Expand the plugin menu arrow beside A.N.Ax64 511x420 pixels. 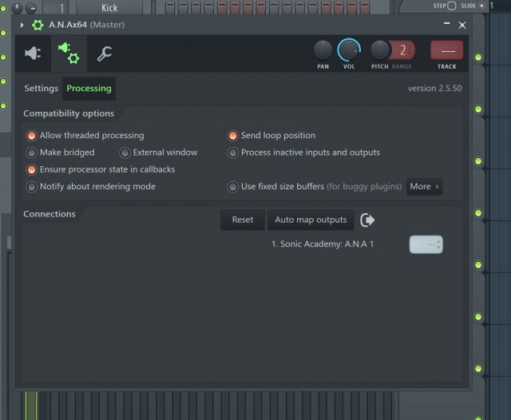[x=22, y=25]
